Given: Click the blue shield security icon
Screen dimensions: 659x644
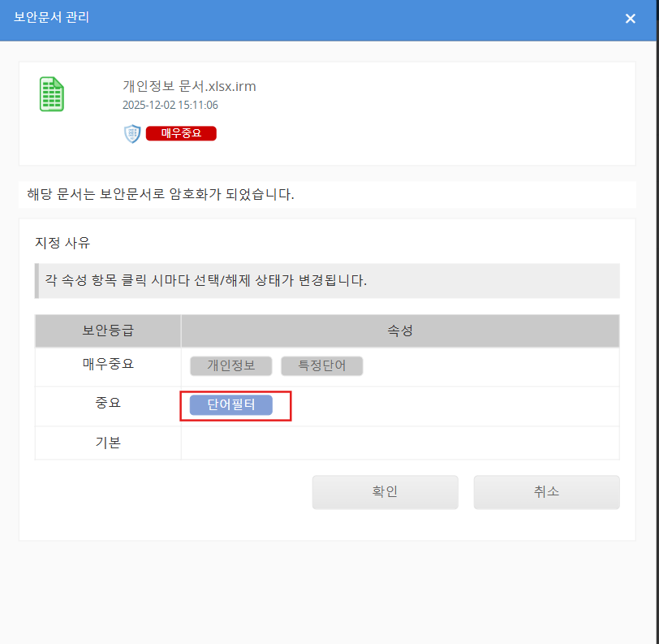Looking at the screenshot, I should [x=132, y=134].
